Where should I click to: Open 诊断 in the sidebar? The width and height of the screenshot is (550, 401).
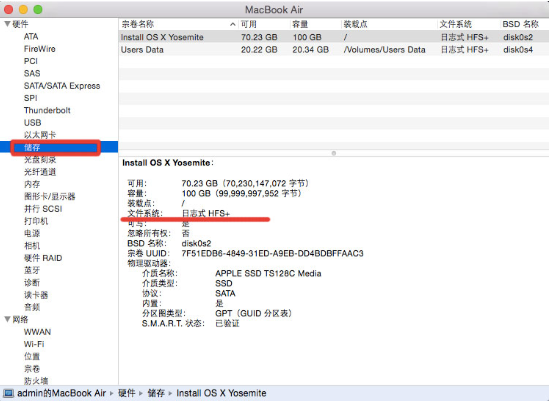click(x=32, y=282)
